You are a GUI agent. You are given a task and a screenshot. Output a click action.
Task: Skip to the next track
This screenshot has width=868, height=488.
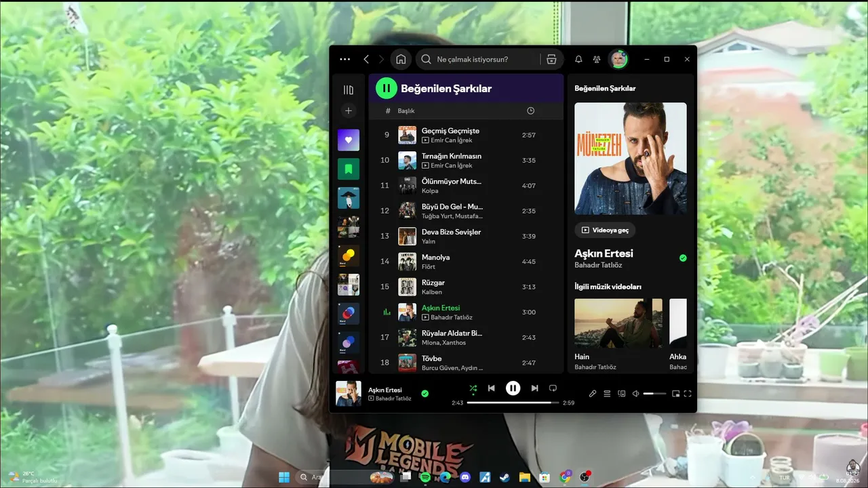[x=534, y=388]
